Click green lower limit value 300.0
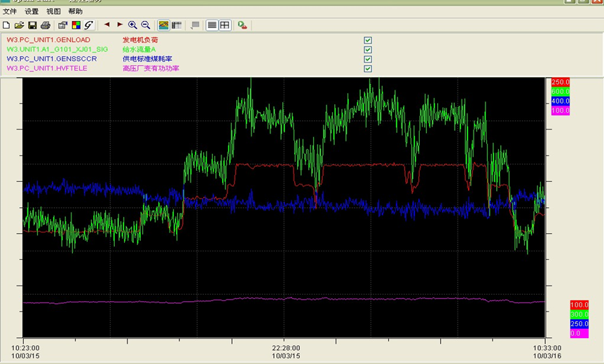Viewport: 604px width, 364px height. pyautogui.click(x=579, y=314)
